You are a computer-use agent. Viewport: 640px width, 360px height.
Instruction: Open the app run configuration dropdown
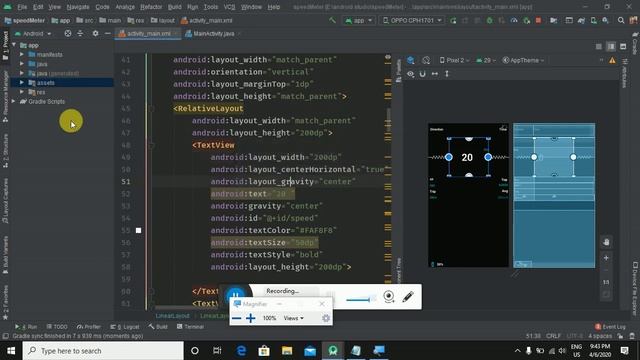pyautogui.click(x=359, y=20)
